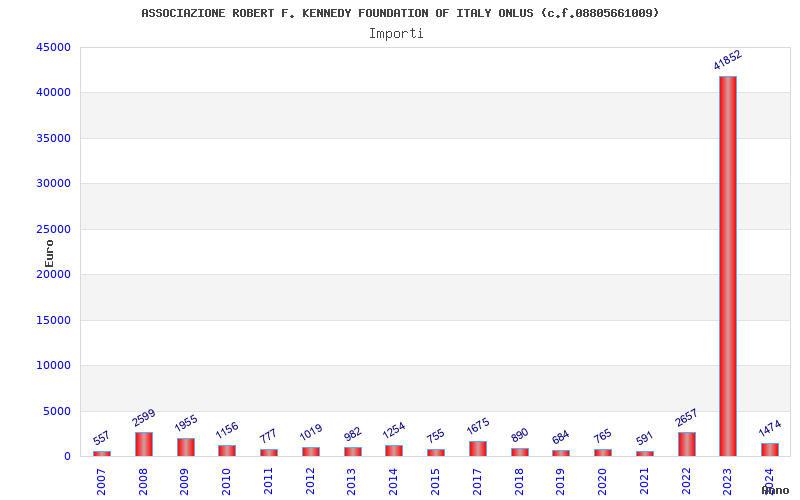Image resolution: width=800 pixels, height=500 pixels.
Task: Click the 2010 year axis label
Action: pos(226,482)
